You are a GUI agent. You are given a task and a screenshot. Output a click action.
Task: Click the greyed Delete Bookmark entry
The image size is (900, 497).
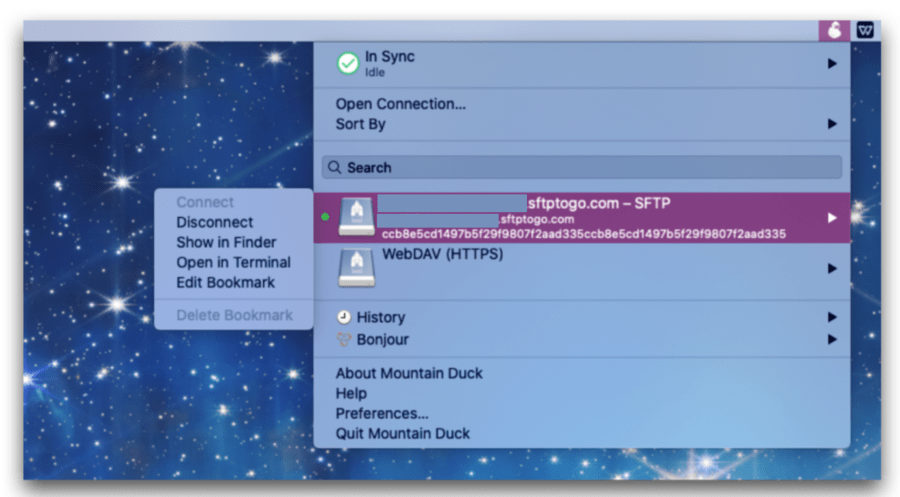[234, 315]
